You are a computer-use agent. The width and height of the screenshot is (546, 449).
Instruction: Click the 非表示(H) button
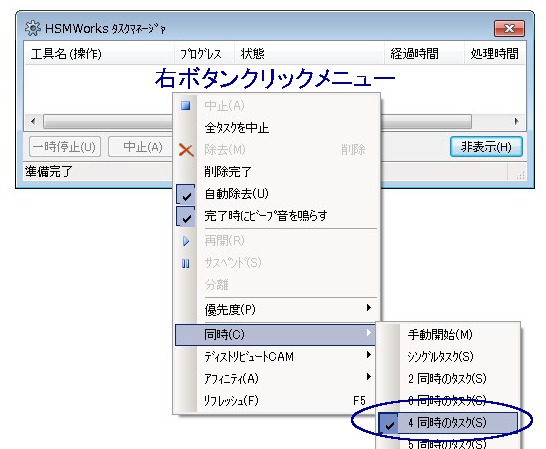click(x=486, y=147)
